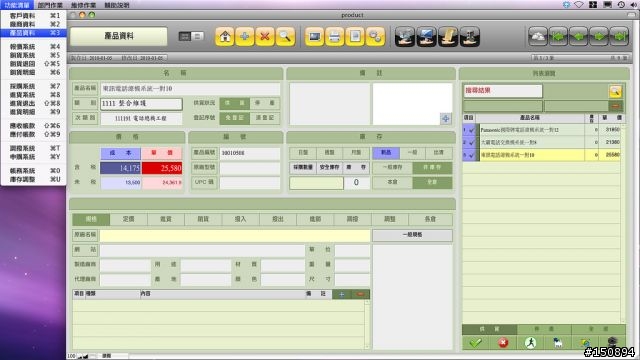Viewport: 640px width, 360px height.
Task: Select 免登記 for the serial number option
Action: [234, 118]
